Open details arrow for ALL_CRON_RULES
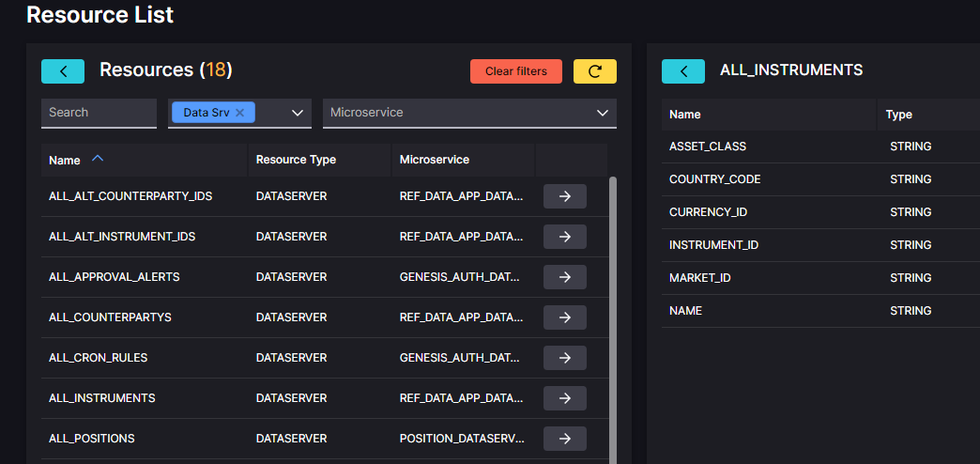The width and height of the screenshot is (980, 464). 565,358
